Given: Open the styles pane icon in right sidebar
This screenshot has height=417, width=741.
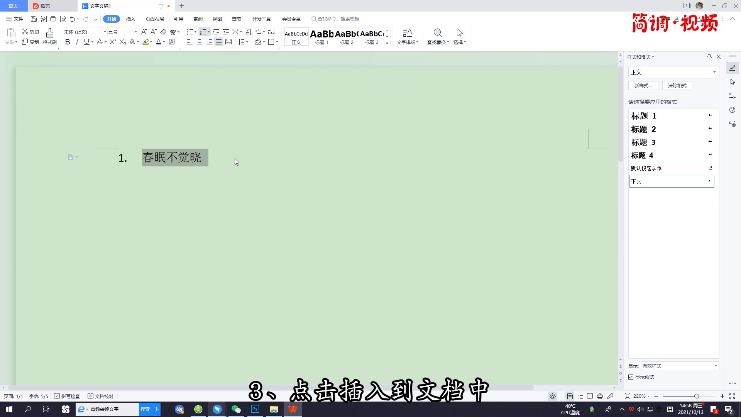Looking at the screenshot, I should [733, 67].
